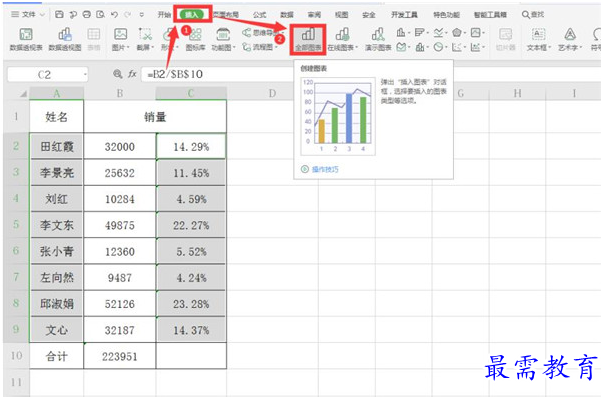Click the 数据透视图 pivot chart icon
This screenshot has height=399, width=606.
(x=65, y=39)
